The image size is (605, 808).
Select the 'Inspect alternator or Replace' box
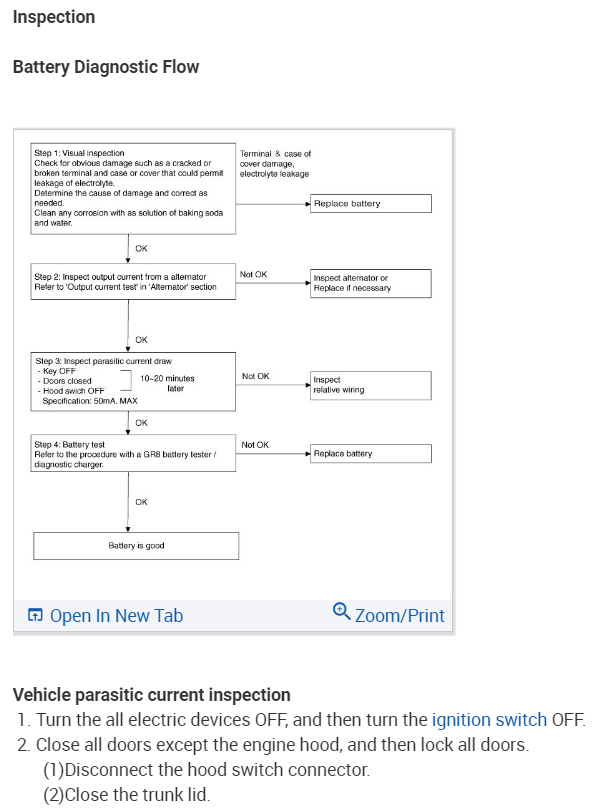(x=370, y=283)
